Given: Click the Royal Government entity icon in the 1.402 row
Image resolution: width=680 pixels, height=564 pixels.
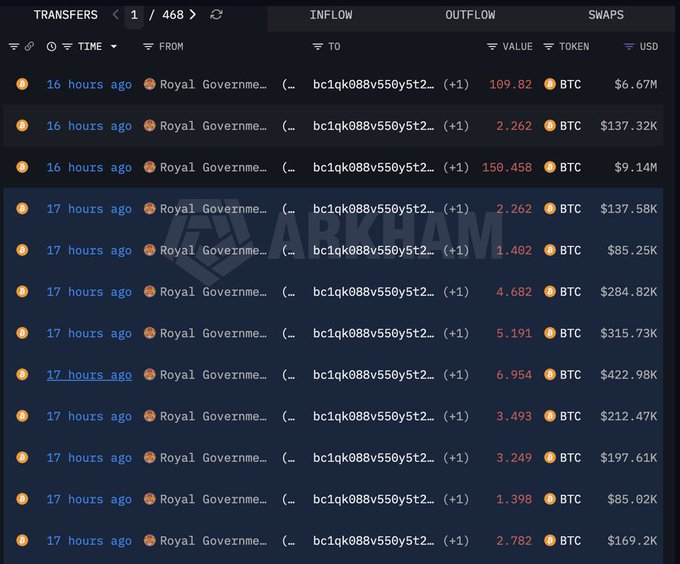Looking at the screenshot, I should tap(150, 249).
